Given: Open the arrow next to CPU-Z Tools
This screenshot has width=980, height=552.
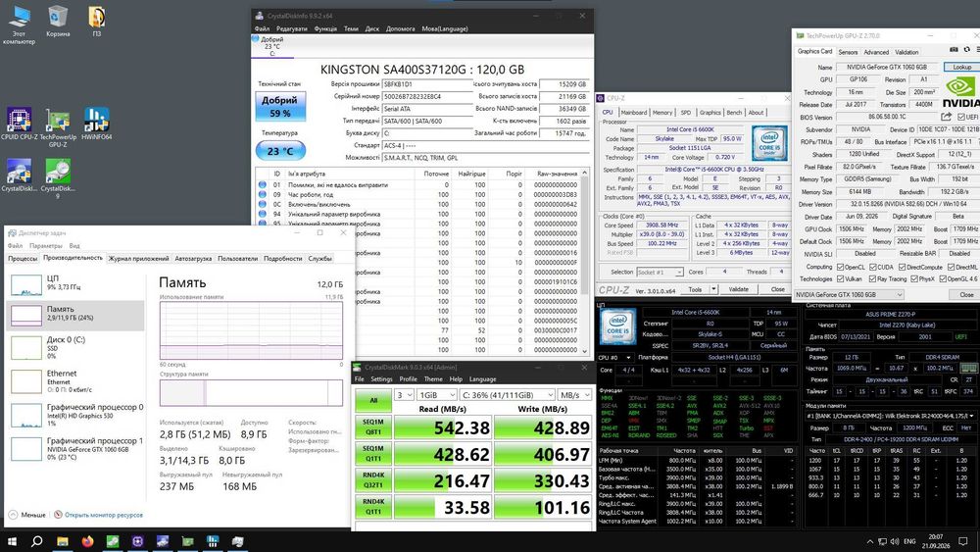Looking at the screenshot, I should (713, 289).
